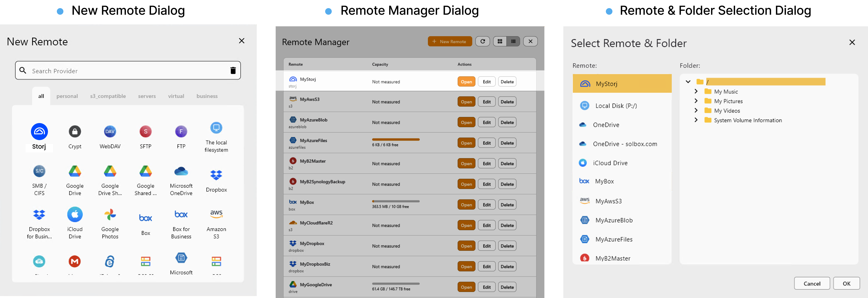Click the New Remote button

click(450, 41)
